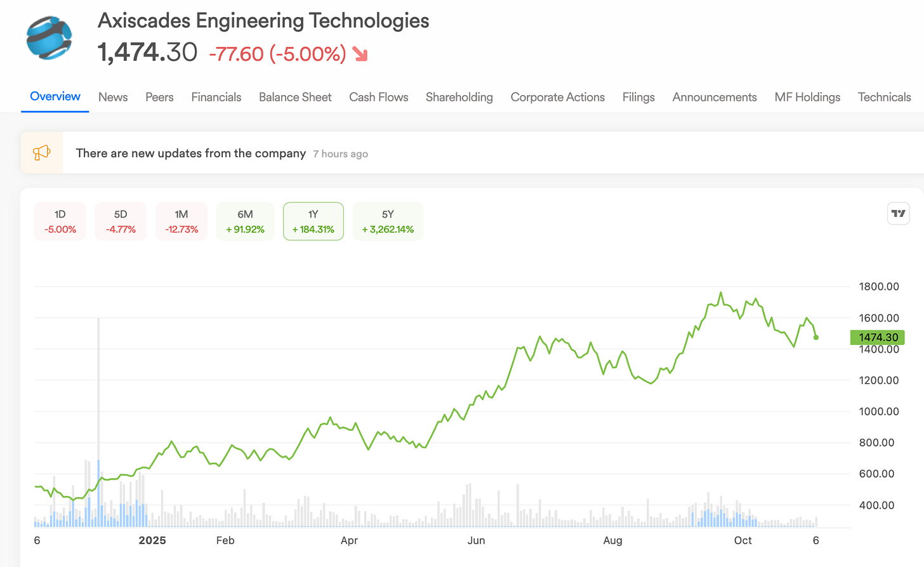Open the MF Holdings tab

coord(807,97)
